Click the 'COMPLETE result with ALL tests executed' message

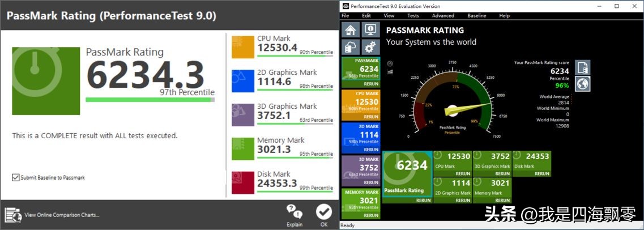pos(95,135)
